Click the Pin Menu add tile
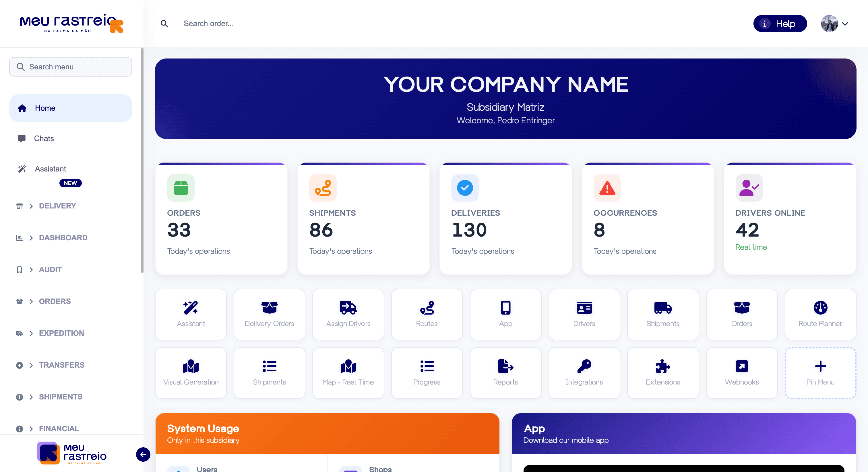 click(x=820, y=373)
